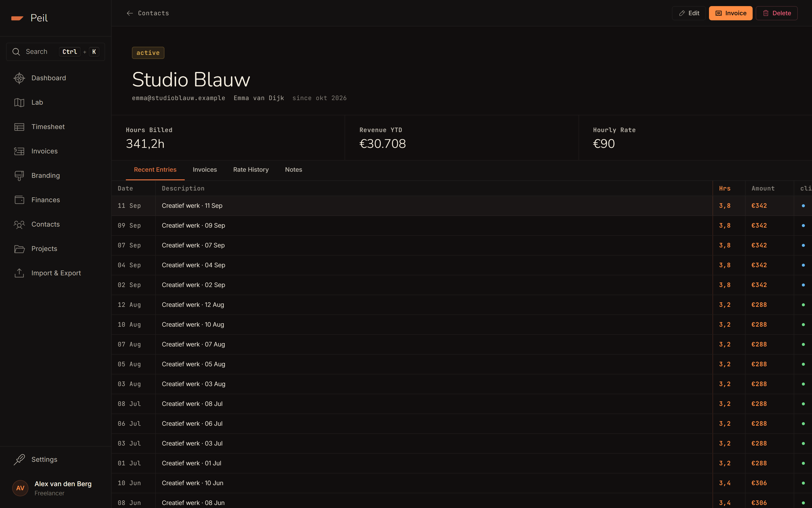Viewport: 812px width, 508px height.
Task: Open the Rate History tab
Action: point(251,170)
